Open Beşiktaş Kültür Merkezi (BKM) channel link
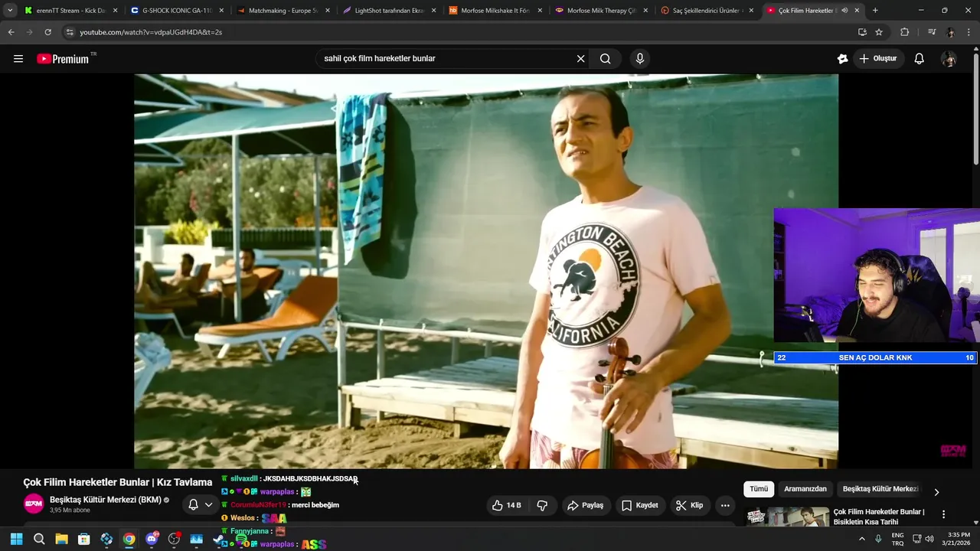This screenshot has height=551, width=980. [x=106, y=500]
